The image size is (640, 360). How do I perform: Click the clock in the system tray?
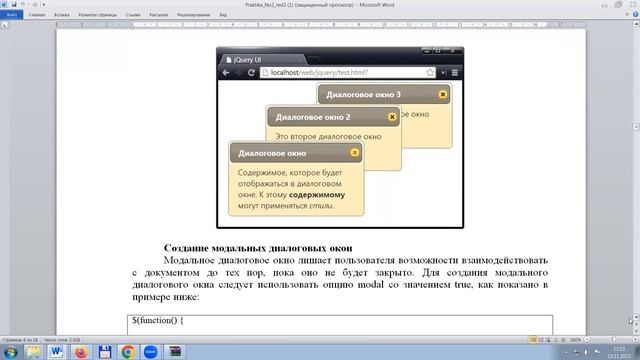(x=619, y=352)
